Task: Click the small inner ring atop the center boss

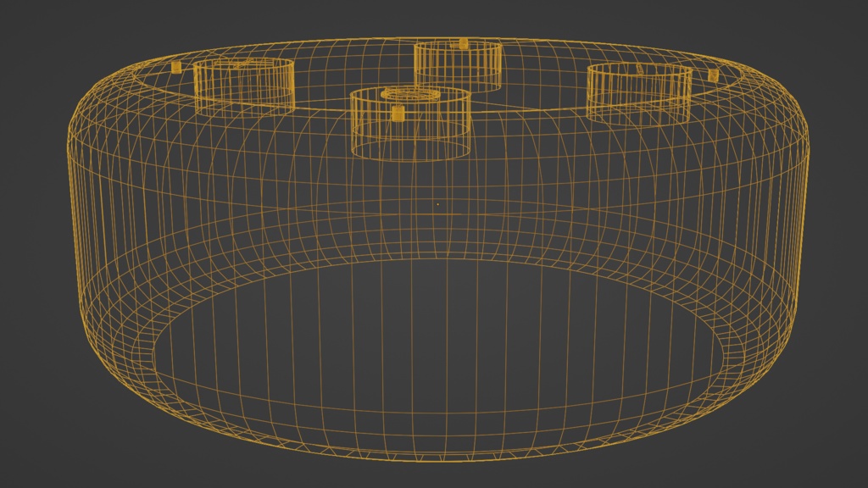Action: coord(410,93)
